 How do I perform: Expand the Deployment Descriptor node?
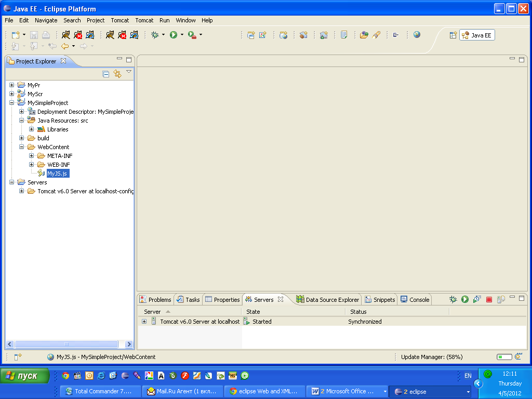[21, 111]
